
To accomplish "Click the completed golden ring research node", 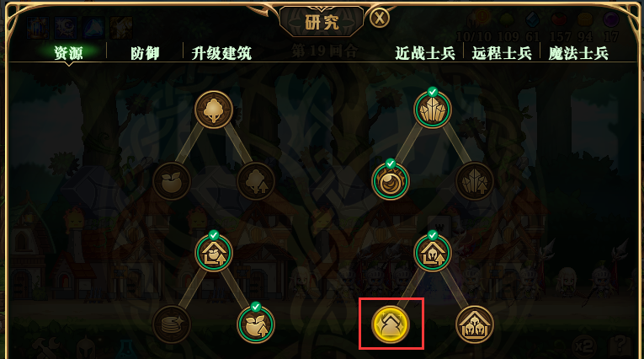I will [390, 180].
